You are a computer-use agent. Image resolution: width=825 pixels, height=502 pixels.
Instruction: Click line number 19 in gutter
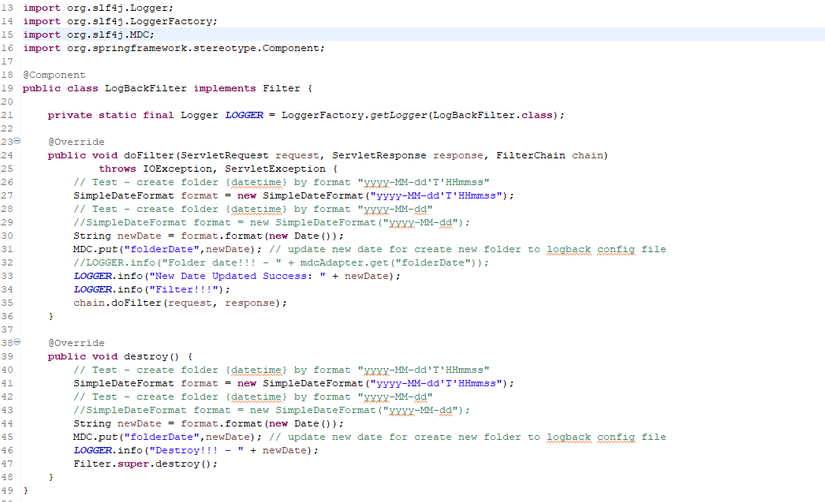tap(7, 88)
